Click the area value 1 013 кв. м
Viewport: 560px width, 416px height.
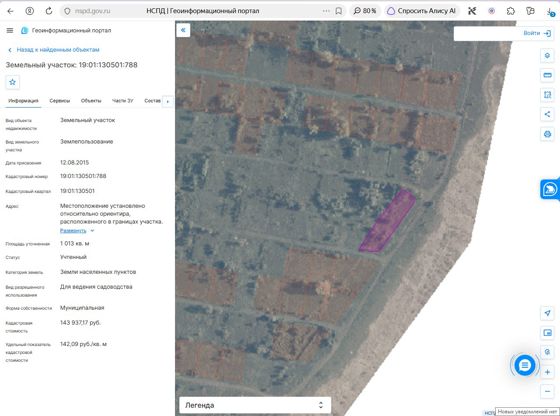(75, 244)
